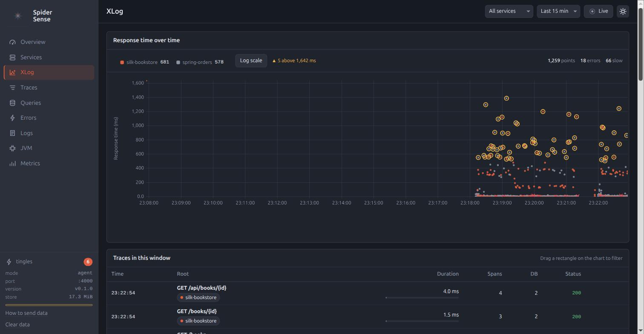
Task: Click the store value 17.3 MiB
Action: click(80, 297)
